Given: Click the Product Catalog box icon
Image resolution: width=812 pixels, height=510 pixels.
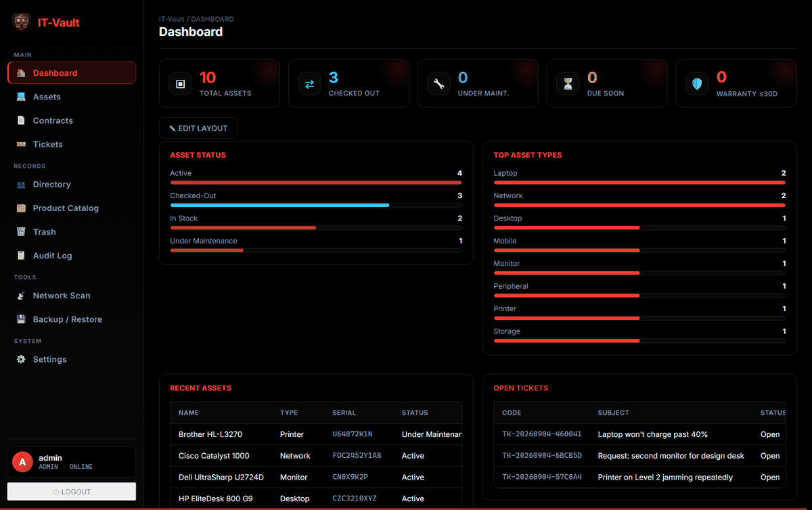Looking at the screenshot, I should (21, 208).
